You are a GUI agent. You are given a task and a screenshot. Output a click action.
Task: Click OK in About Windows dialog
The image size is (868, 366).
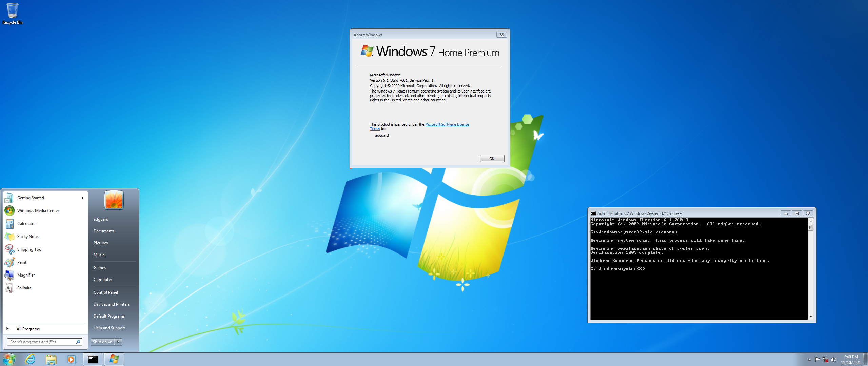[492, 159]
